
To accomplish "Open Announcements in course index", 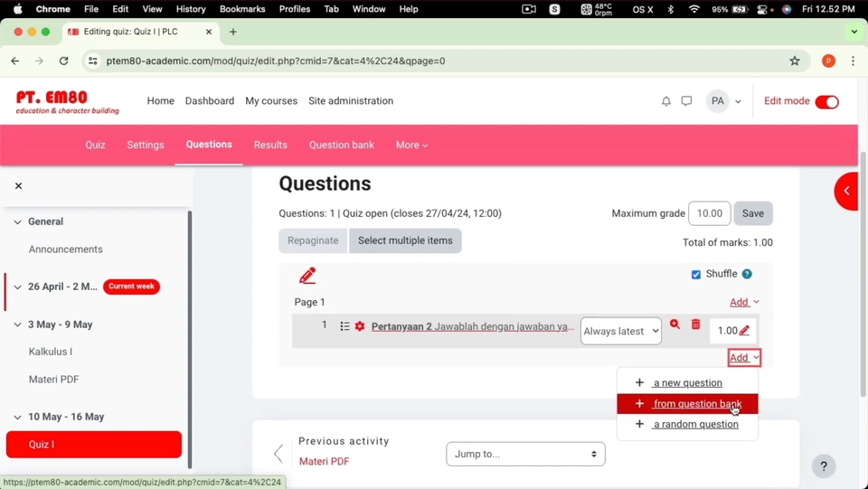I will click(66, 249).
